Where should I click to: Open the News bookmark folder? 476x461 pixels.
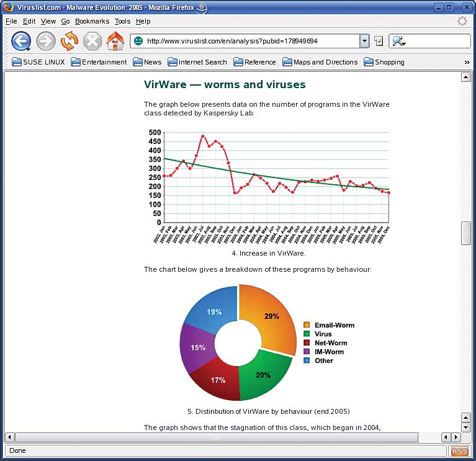(x=147, y=62)
